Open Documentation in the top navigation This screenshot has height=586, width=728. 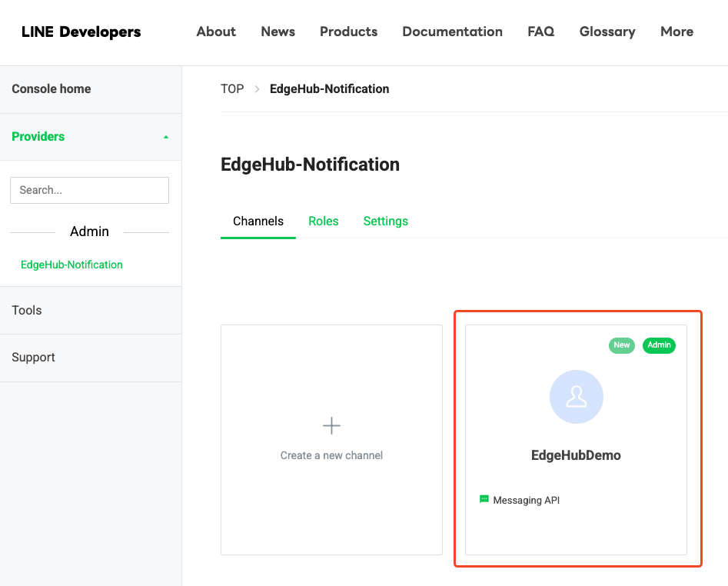452,32
